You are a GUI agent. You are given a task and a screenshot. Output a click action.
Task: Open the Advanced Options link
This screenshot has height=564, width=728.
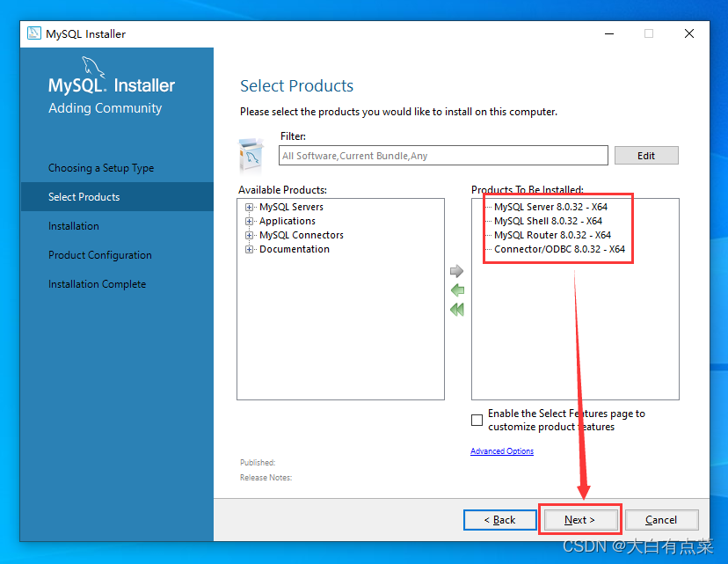[502, 451]
